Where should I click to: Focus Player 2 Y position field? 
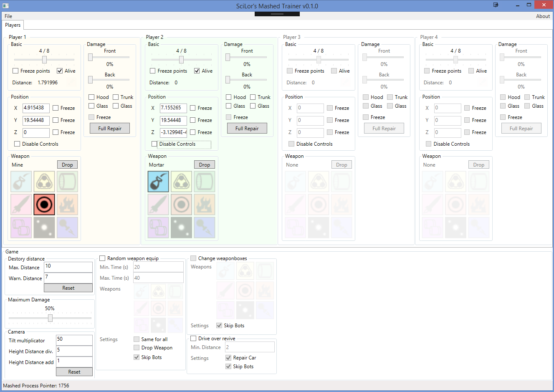(x=173, y=120)
